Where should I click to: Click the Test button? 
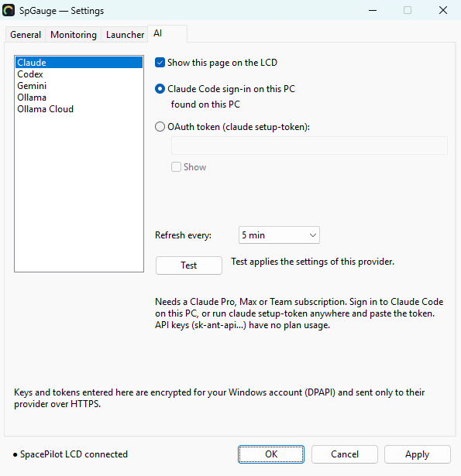tap(189, 265)
